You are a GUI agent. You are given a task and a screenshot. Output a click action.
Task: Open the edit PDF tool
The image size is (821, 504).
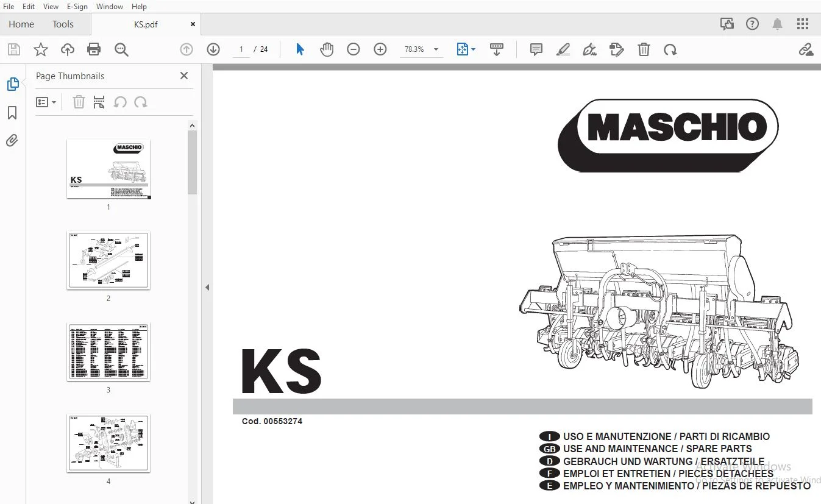tap(617, 49)
